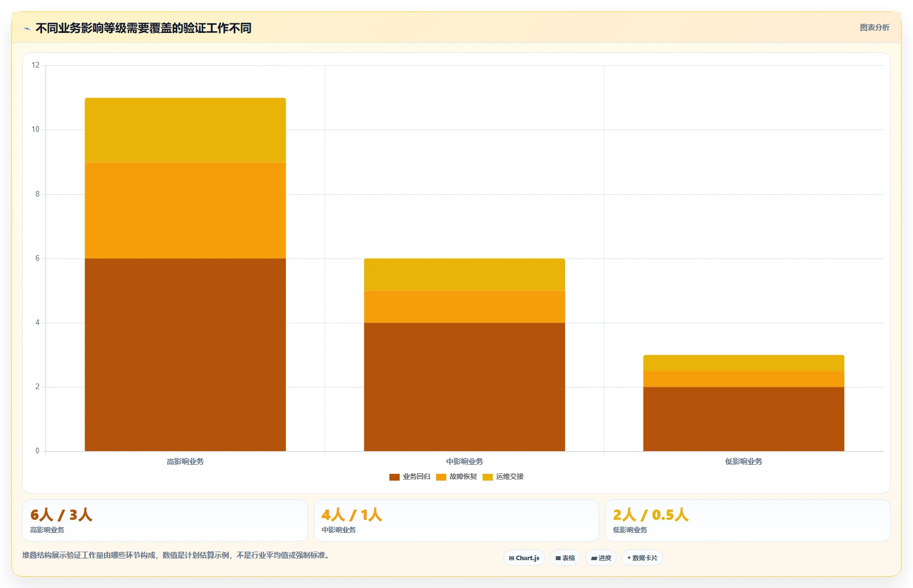Click the 业务回归 segment of 高影响业务 bar
The width and height of the screenshot is (913, 588).
tap(185, 355)
